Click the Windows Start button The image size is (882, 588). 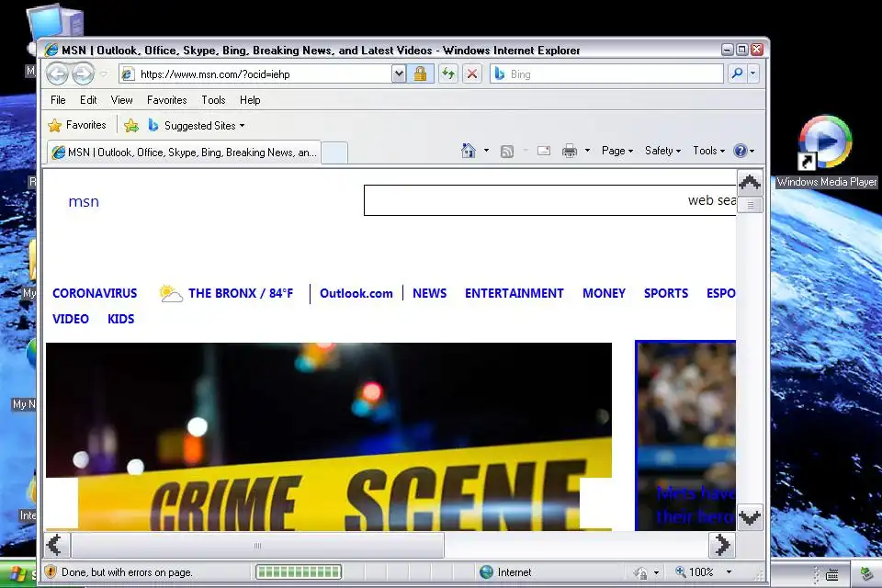pos(18,574)
